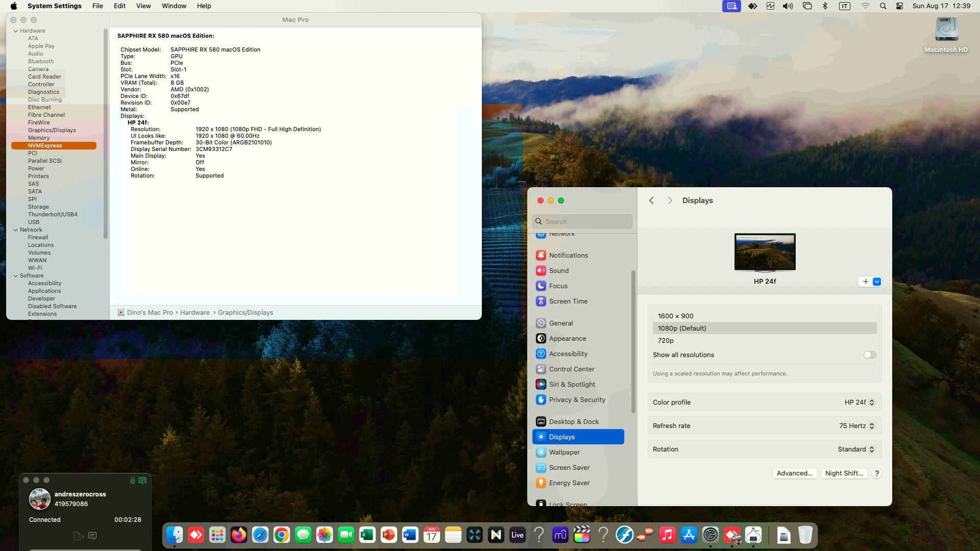Toggle Show all resolutions switch
Image resolution: width=980 pixels, height=551 pixels.
pyautogui.click(x=870, y=355)
